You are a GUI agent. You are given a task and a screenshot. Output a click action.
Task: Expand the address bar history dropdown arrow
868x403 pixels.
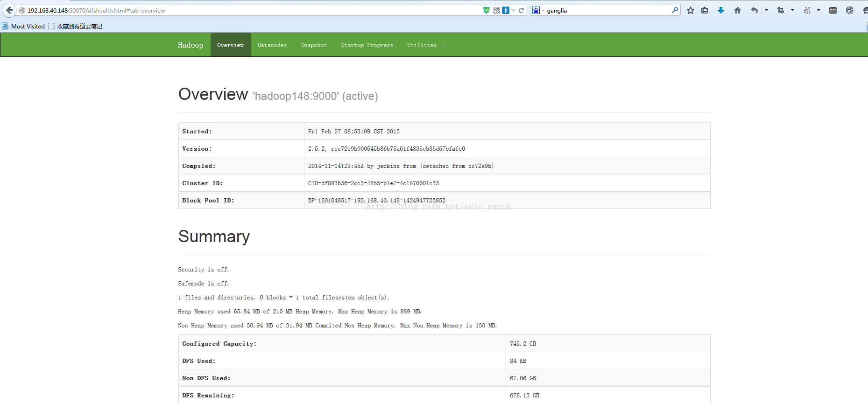click(x=514, y=10)
